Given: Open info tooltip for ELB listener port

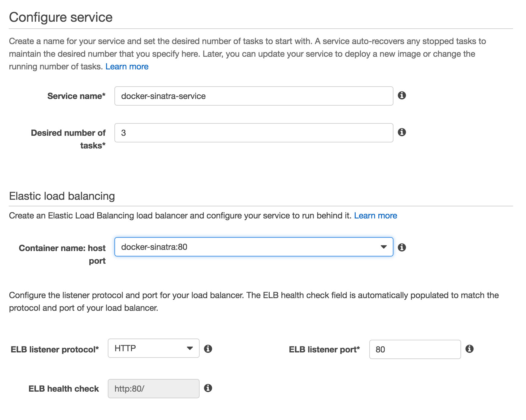Looking at the screenshot, I should point(469,349).
